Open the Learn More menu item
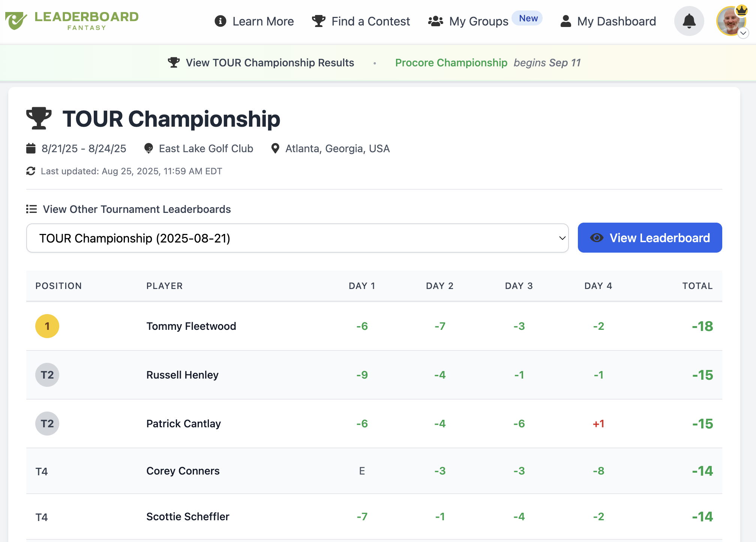756x542 pixels. pyautogui.click(x=263, y=21)
